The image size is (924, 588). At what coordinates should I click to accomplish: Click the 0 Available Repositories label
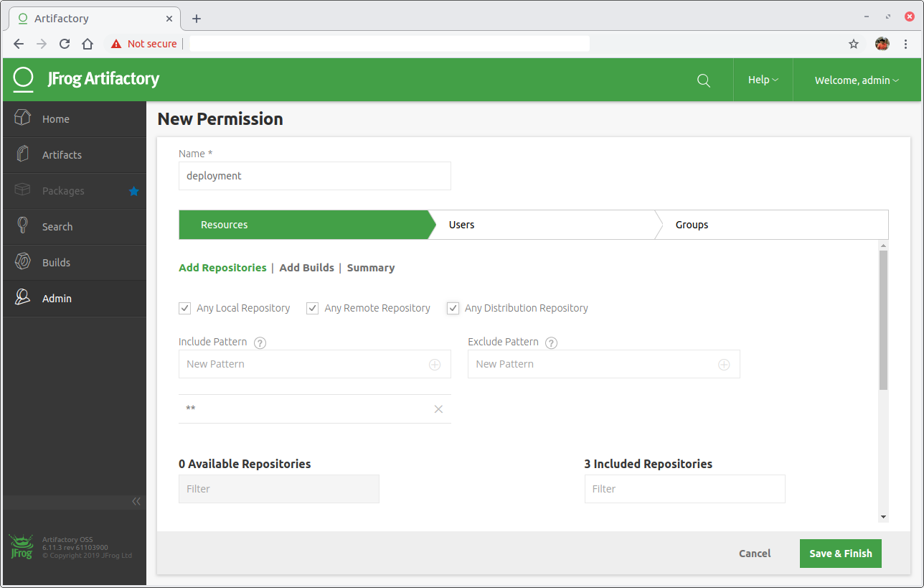point(245,464)
